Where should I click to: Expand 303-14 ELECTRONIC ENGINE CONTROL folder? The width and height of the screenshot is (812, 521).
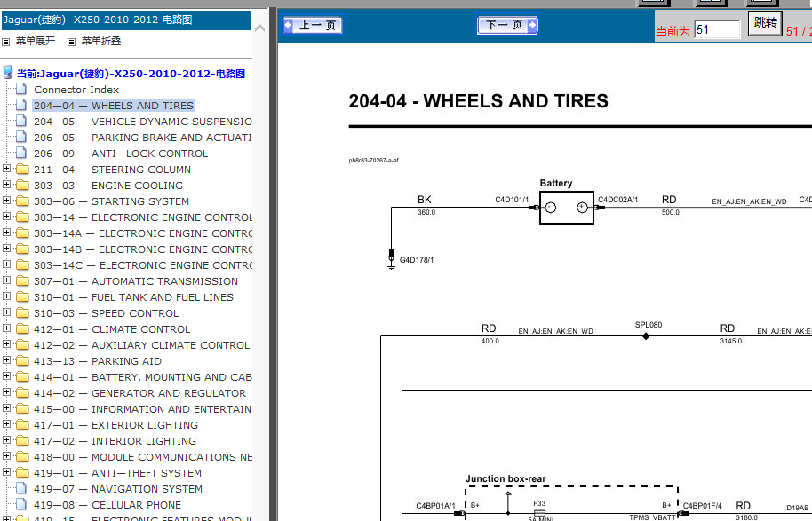click(6, 217)
